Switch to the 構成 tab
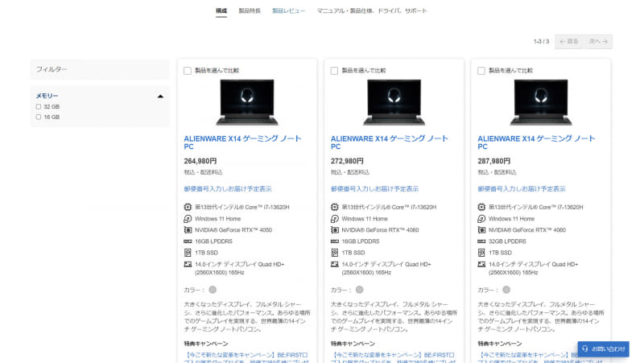 tap(221, 10)
